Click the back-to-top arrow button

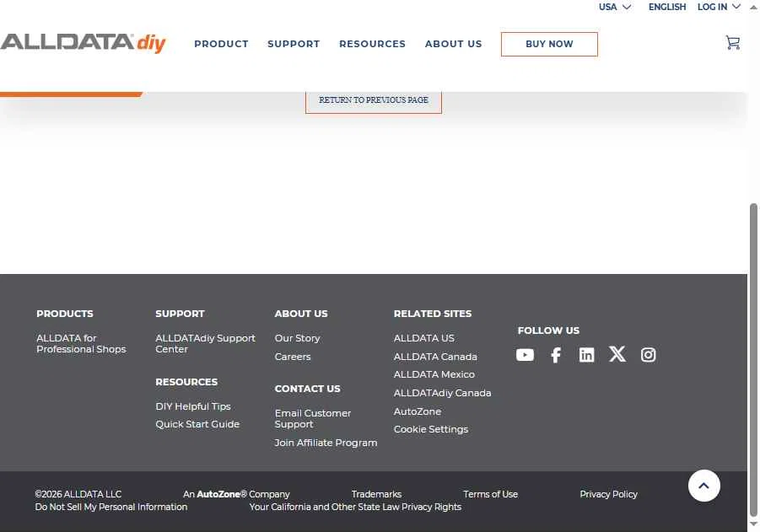click(x=703, y=486)
